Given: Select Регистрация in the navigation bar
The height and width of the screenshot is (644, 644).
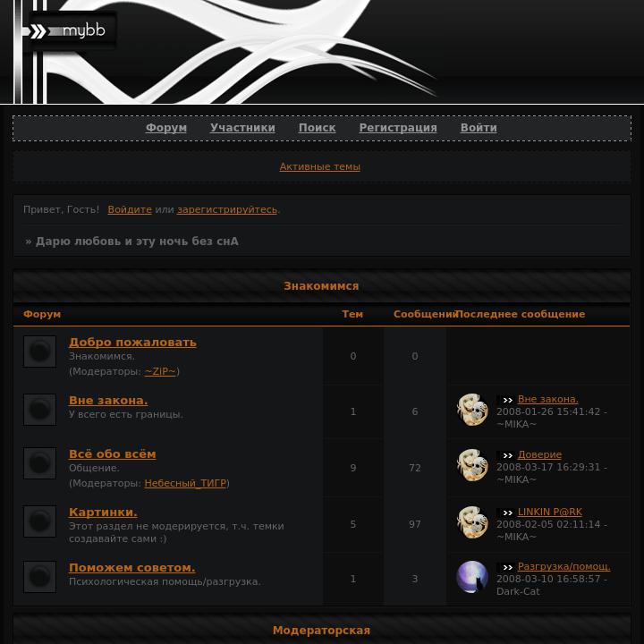Looking at the screenshot, I should tap(398, 128).
